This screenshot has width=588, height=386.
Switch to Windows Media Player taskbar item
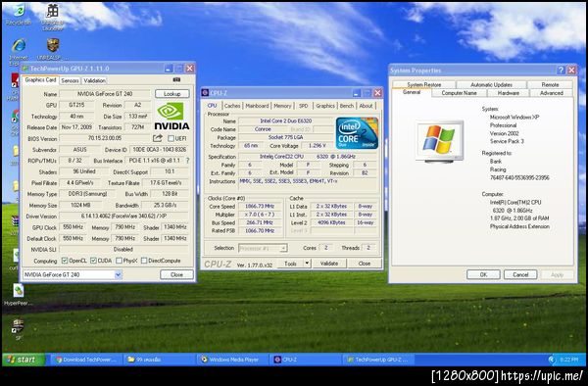coord(232,360)
